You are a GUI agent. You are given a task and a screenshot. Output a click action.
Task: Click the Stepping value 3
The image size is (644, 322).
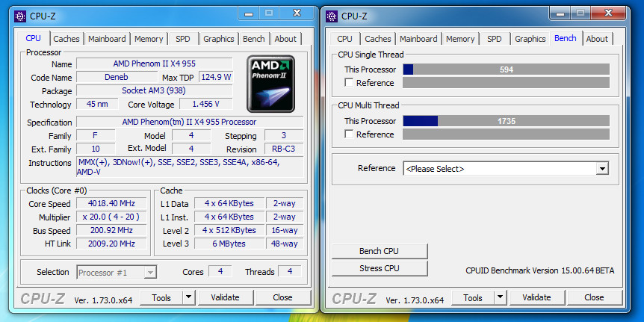click(284, 135)
